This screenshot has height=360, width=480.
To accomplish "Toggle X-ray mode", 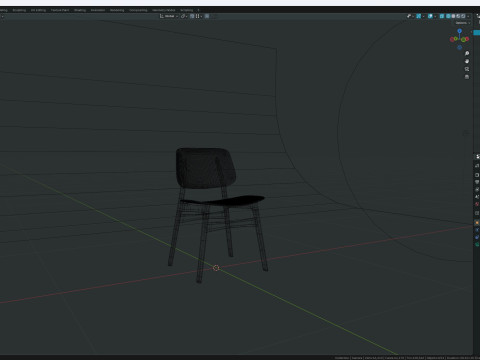I will point(442,16).
